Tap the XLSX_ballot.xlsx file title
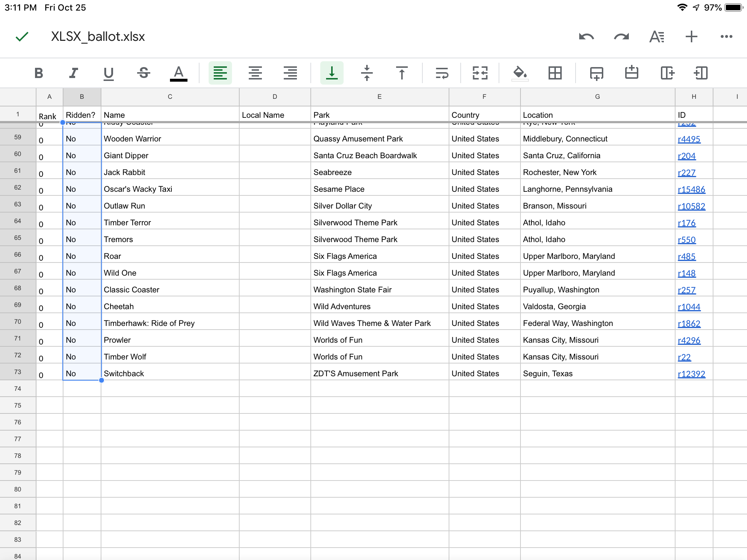Screen dimensions: 747x560 tap(98, 36)
